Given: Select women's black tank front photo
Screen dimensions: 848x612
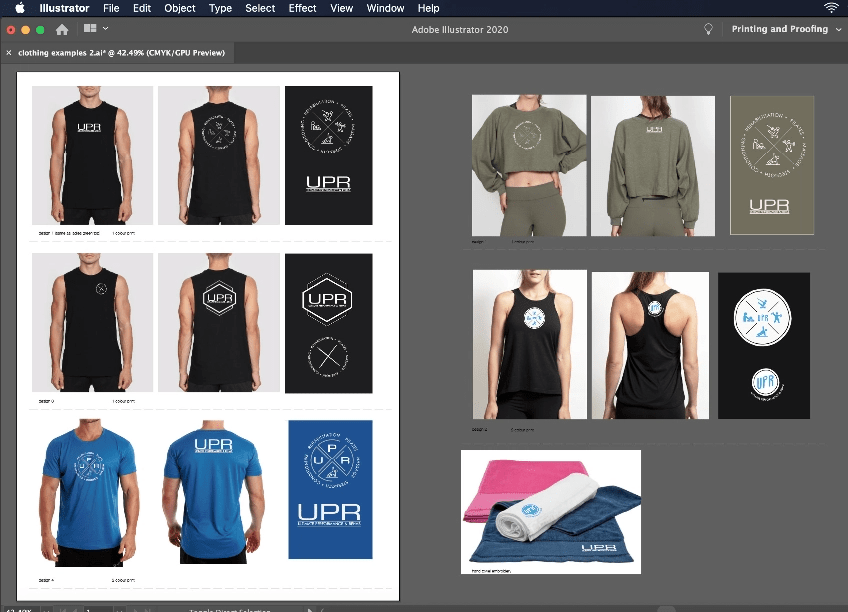Looking at the screenshot, I should coord(529,344).
